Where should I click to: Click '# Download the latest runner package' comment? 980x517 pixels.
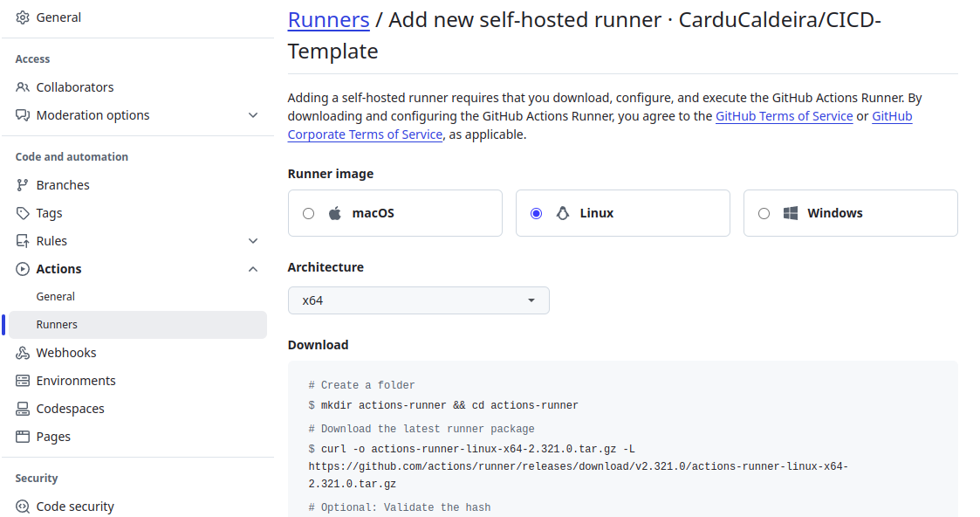421,429
